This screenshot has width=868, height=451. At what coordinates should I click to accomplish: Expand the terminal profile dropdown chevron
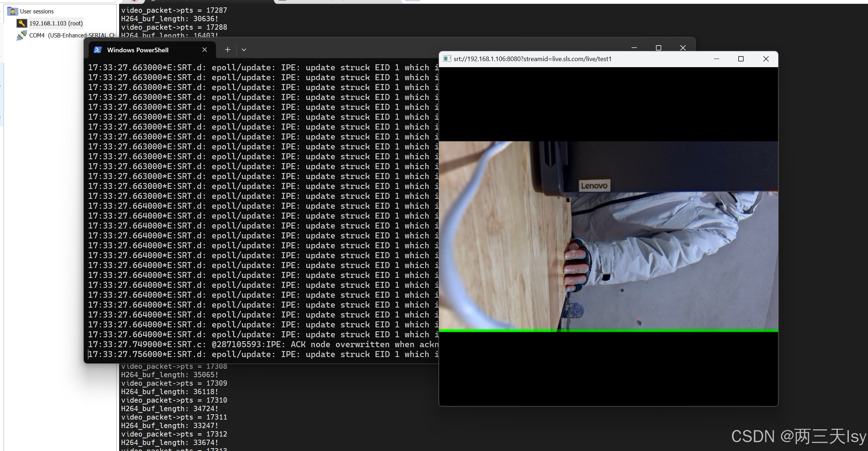pos(244,50)
